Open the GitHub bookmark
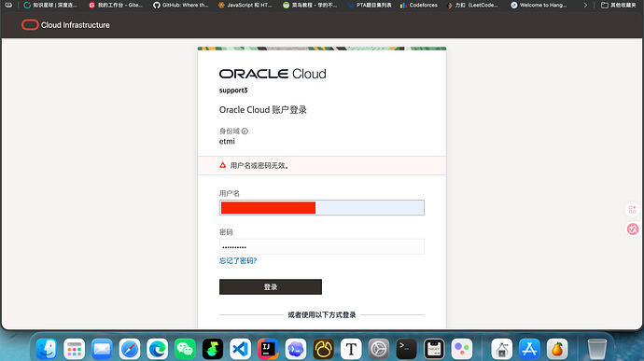 (181, 6)
